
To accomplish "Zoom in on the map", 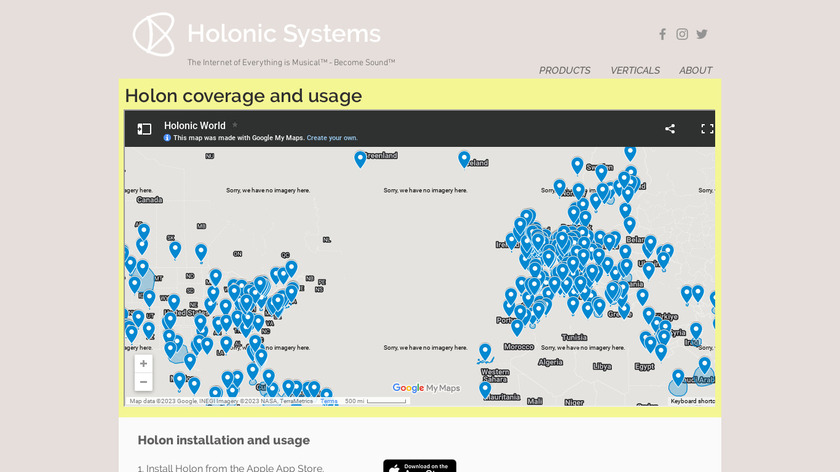I will (143, 364).
